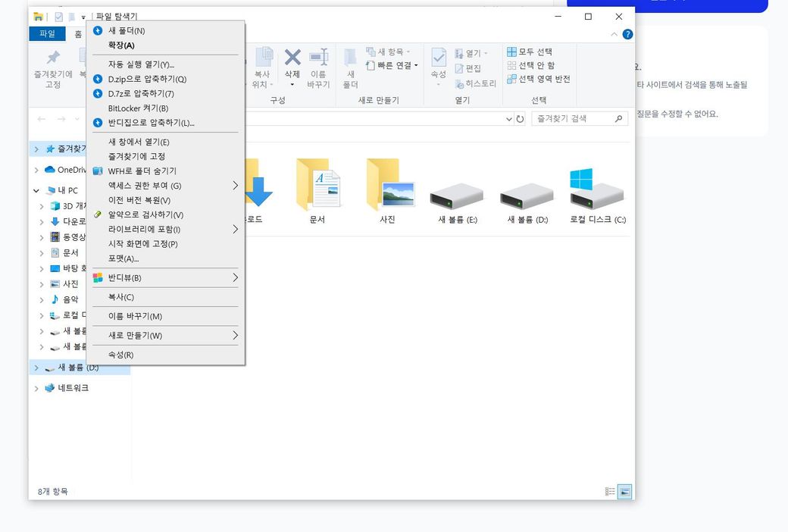The height and width of the screenshot is (532, 788).
Task: Switch to large icons view in status bar
Action: coord(624,492)
